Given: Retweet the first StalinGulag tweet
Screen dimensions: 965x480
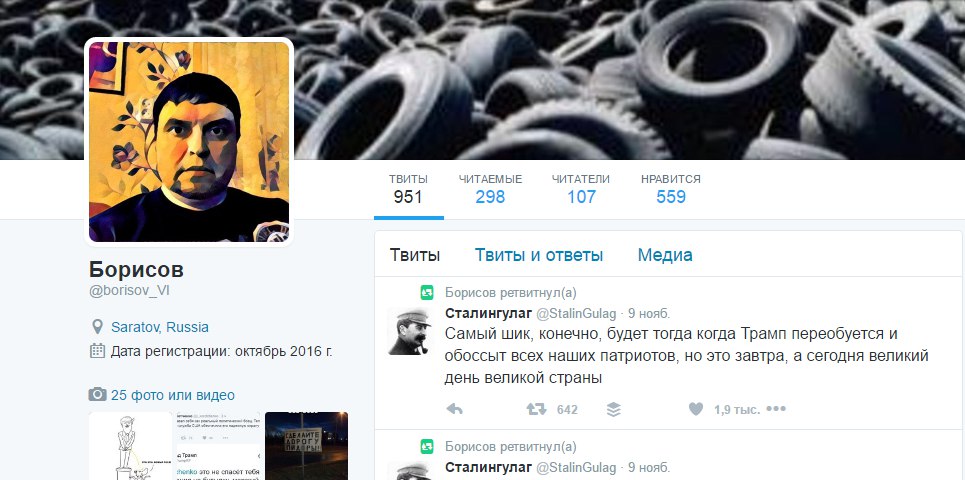Looking at the screenshot, I should click(x=537, y=409).
